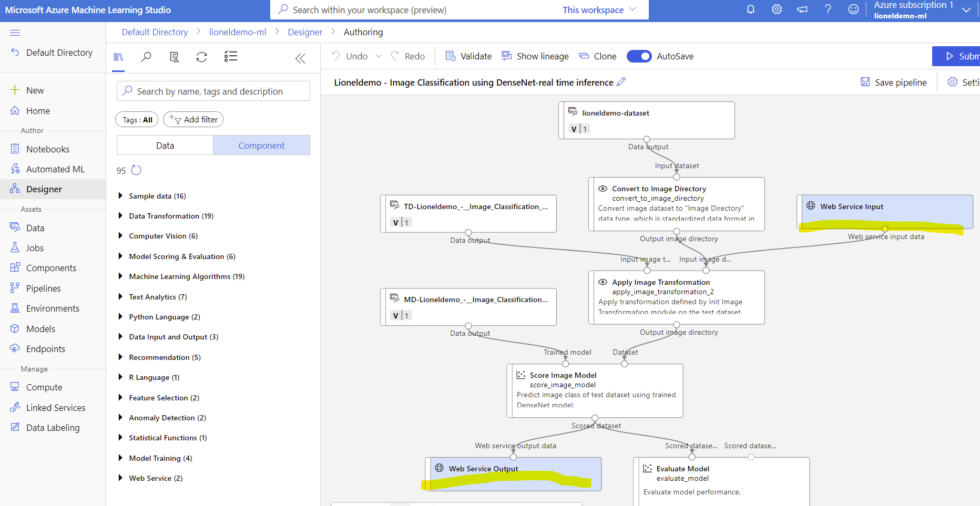
Task: Open Notebooks in the sidebar
Action: click(x=47, y=149)
